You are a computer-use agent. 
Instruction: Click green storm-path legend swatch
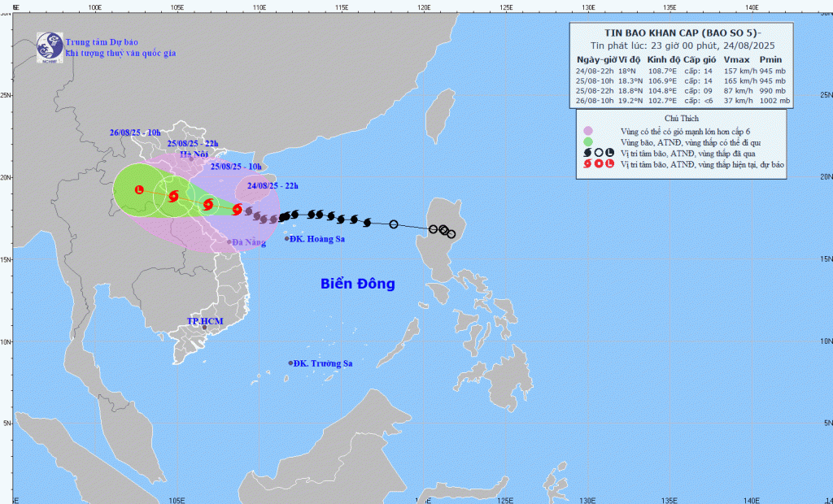[587, 141]
